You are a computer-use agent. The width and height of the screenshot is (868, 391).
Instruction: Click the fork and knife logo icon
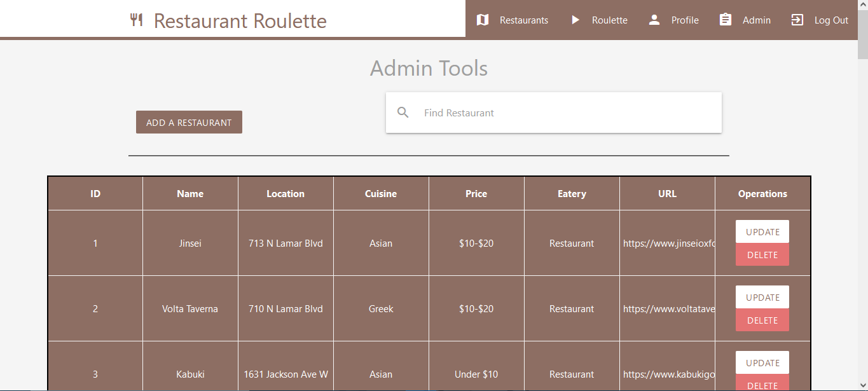coord(136,20)
